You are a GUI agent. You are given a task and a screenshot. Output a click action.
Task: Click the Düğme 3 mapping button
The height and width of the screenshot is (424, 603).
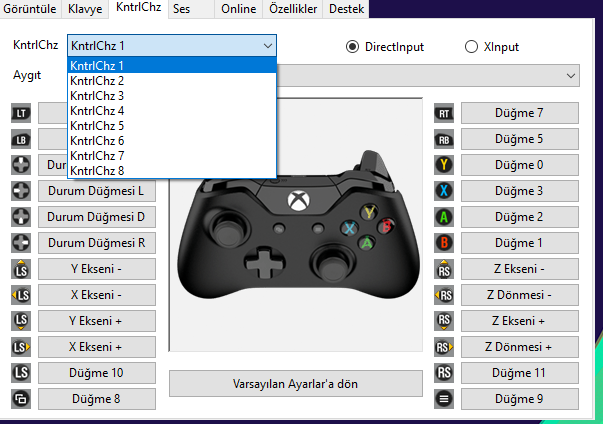point(520,191)
